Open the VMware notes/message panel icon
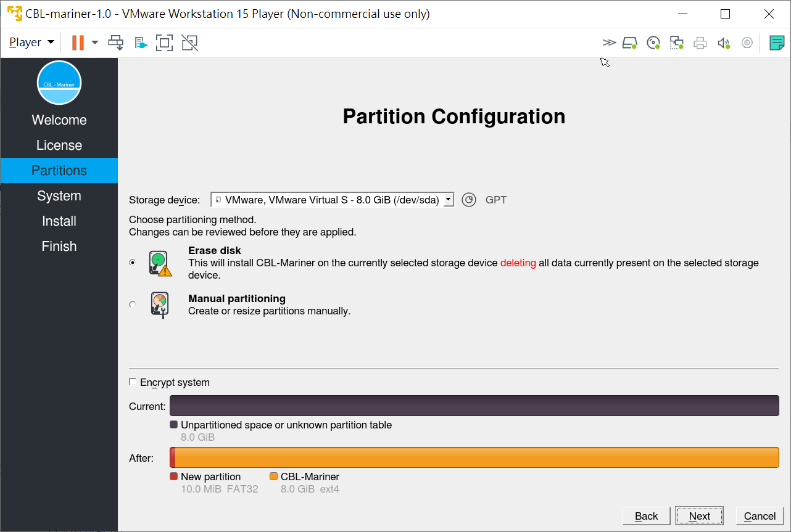This screenshot has height=532, width=791. (777, 43)
